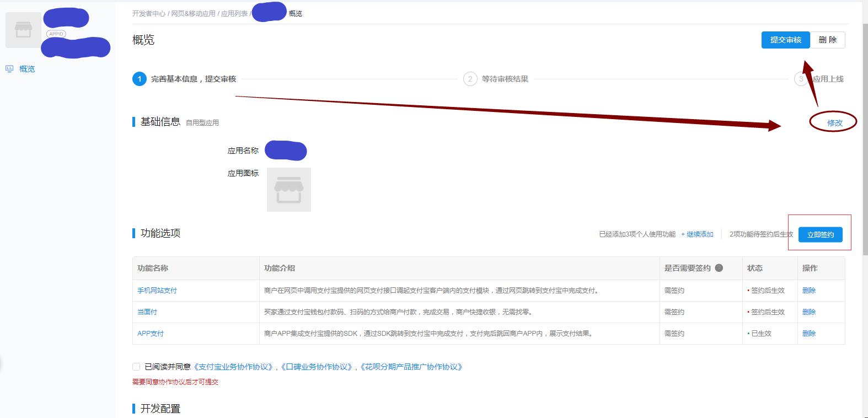Open the 当面付 link
Viewport: 868px width, 418px height.
147,312
